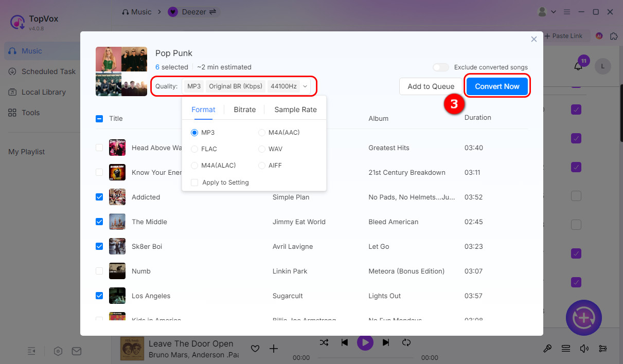
Task: Open the lyrics microphone icon in the player bar
Action: click(547, 348)
